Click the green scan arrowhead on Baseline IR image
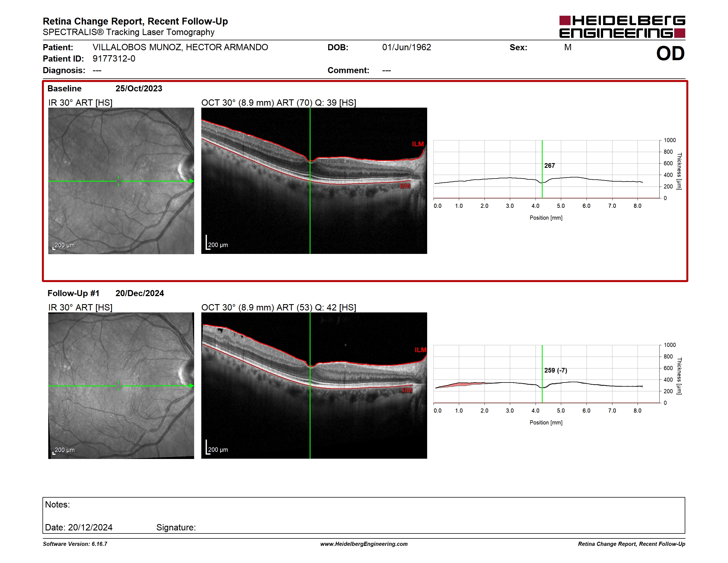This screenshot has width=728, height=563. (192, 181)
